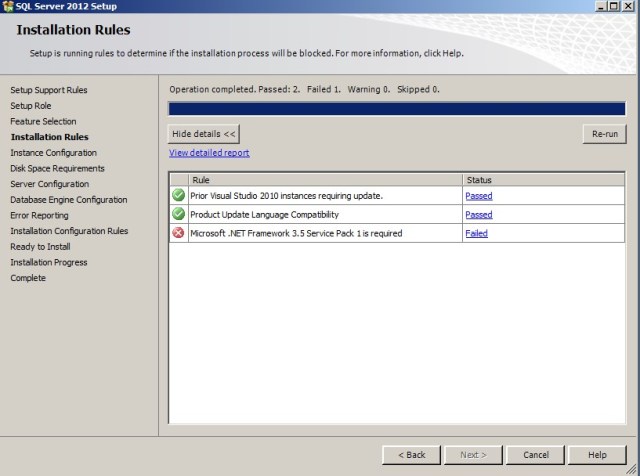Select Disk Space Requirements step
This screenshot has width=640, height=476.
coord(58,168)
